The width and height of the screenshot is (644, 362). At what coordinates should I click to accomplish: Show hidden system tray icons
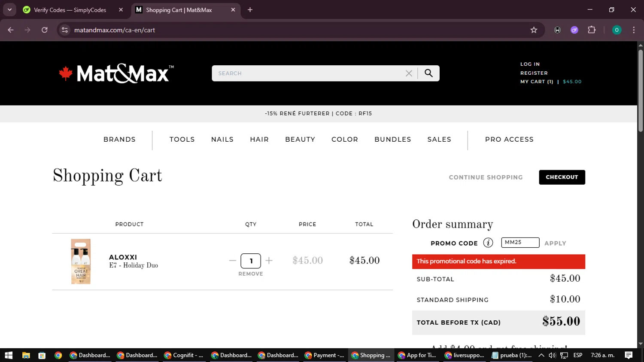[x=541, y=355]
